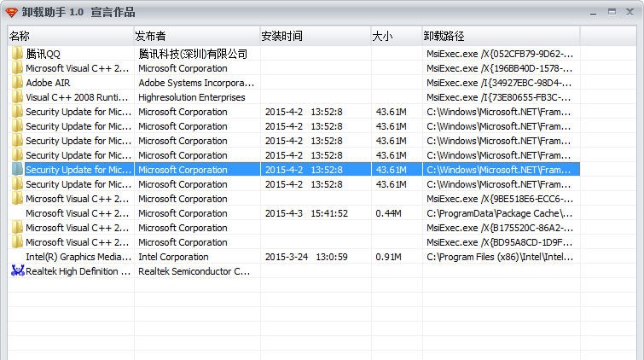
Task: Click the red app logo in the title bar
Action: (11, 12)
